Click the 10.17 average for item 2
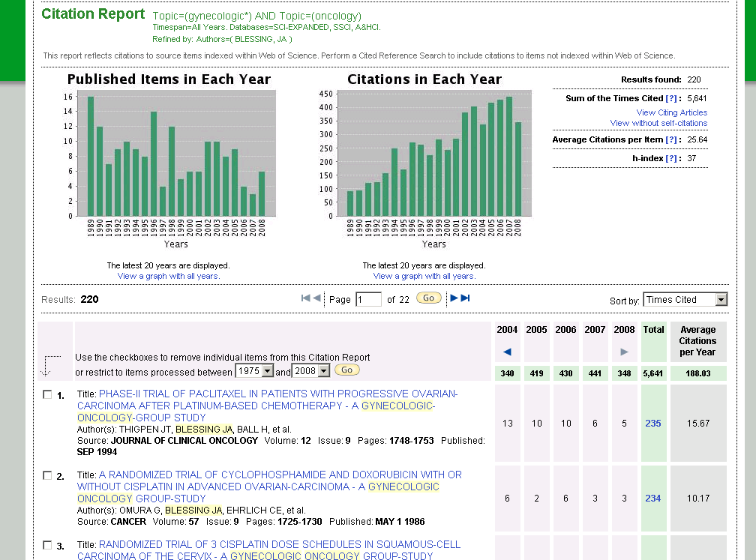The width and height of the screenshot is (756, 560). [x=698, y=499]
